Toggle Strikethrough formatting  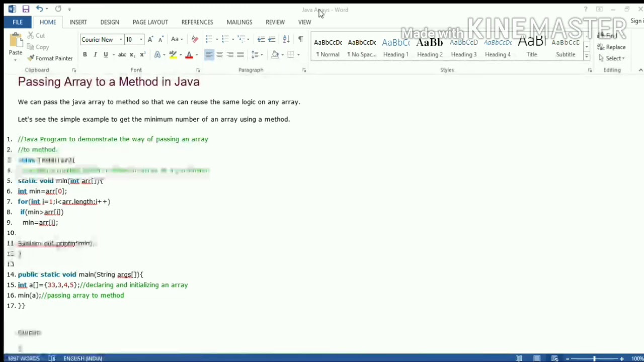coord(122,54)
